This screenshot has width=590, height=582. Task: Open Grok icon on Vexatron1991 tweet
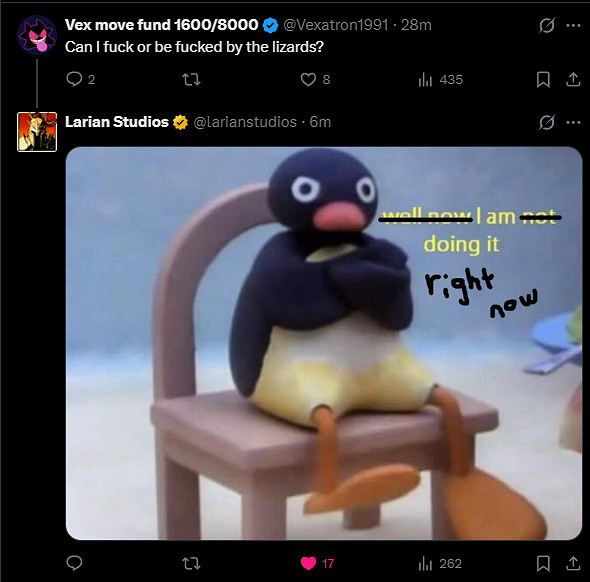(546, 26)
